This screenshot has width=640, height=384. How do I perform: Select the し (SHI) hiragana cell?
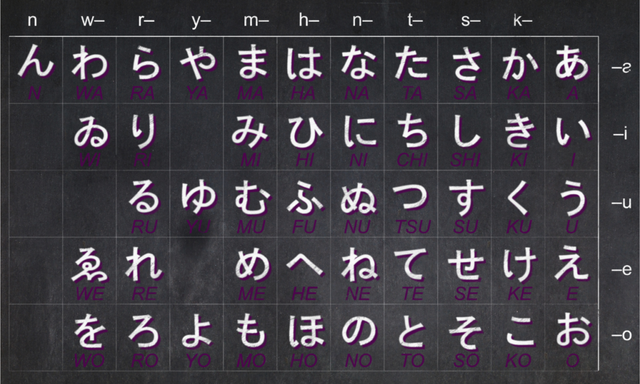tap(465, 137)
